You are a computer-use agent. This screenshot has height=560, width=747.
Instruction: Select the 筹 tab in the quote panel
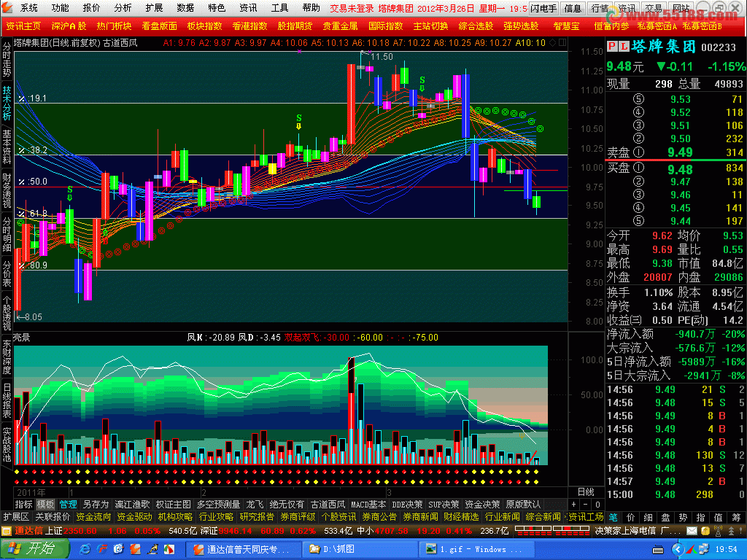[737, 517]
